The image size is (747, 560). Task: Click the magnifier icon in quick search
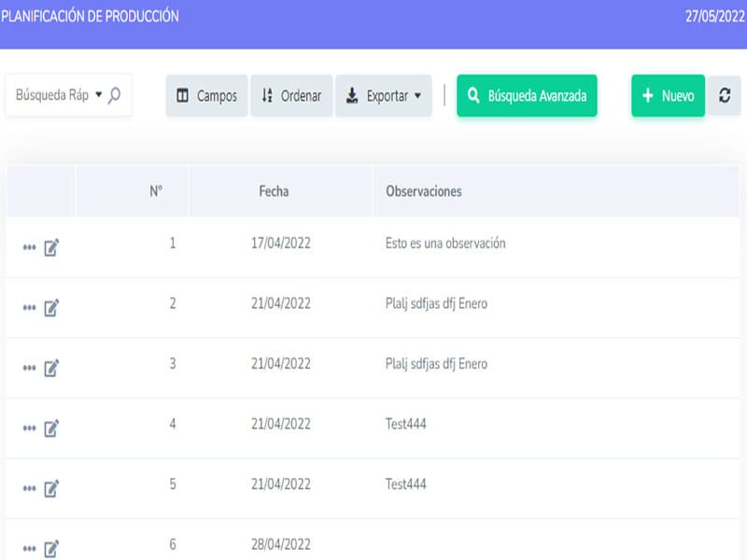pos(114,95)
